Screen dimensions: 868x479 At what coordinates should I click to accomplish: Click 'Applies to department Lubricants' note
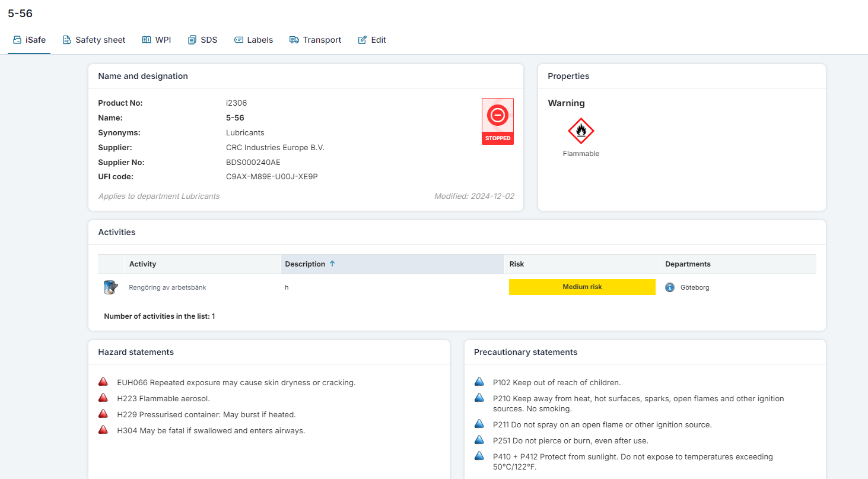(159, 196)
